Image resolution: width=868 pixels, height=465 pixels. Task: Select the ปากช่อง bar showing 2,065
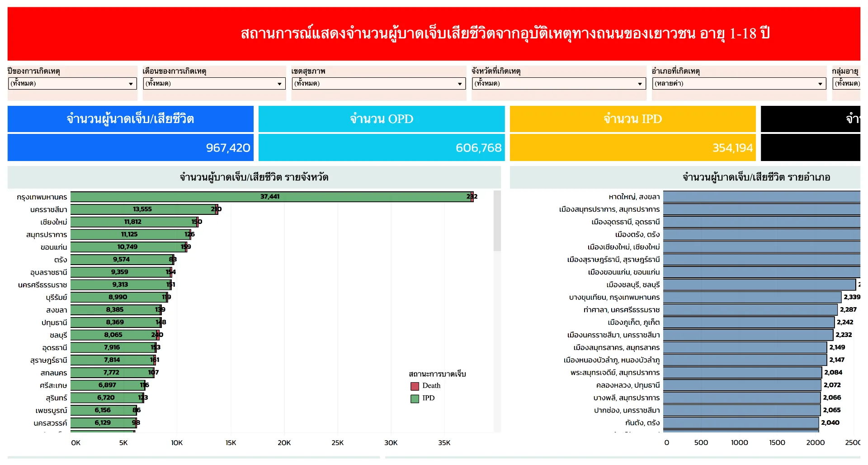[742, 410]
